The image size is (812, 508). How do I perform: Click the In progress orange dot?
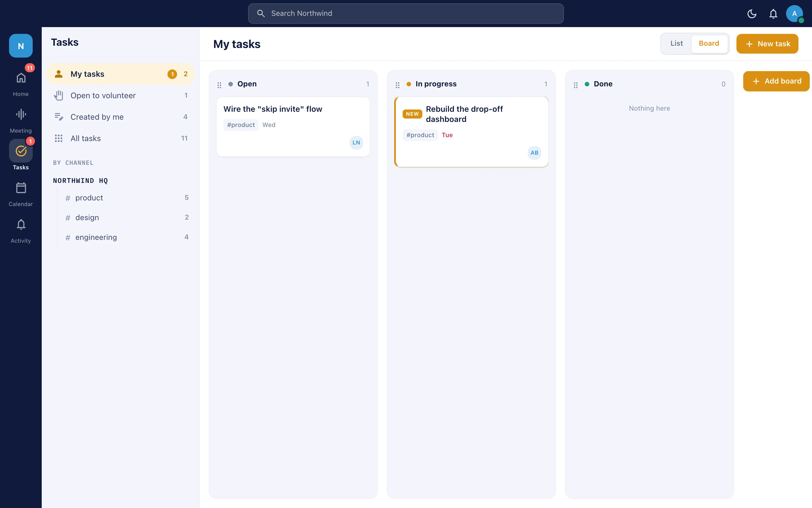[x=409, y=84]
